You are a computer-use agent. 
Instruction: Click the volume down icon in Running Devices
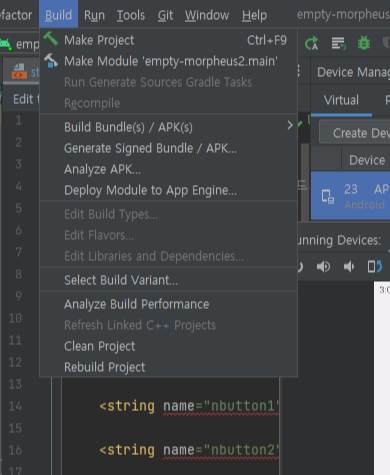click(349, 267)
